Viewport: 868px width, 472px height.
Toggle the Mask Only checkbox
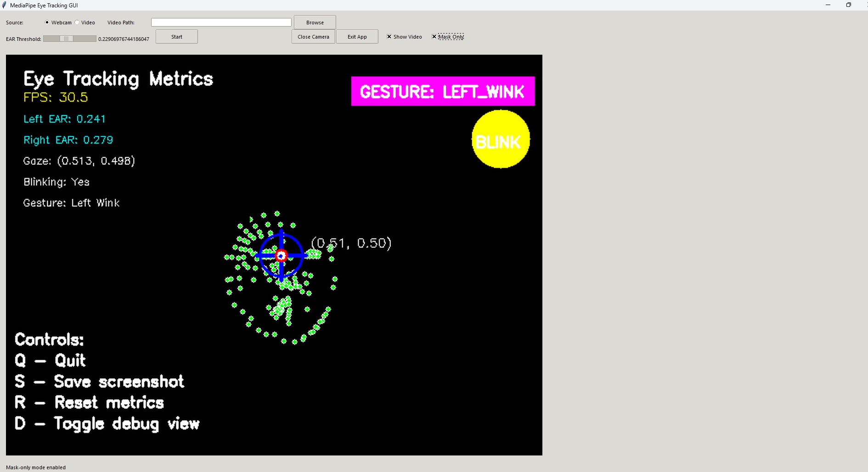[434, 37]
